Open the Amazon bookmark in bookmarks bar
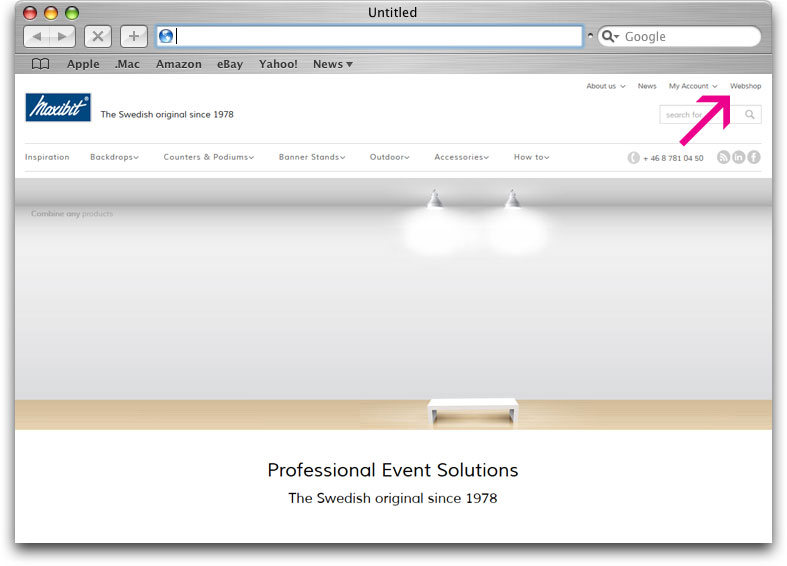 pyautogui.click(x=178, y=64)
